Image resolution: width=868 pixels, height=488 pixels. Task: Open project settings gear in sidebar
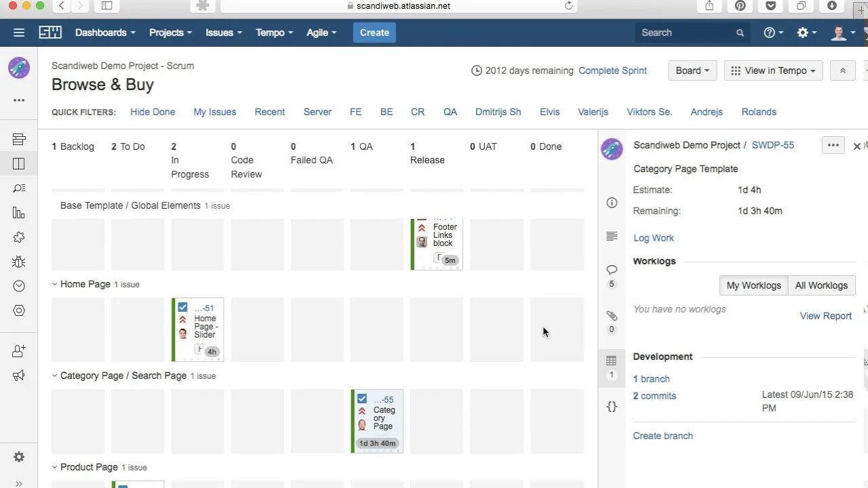coord(19,457)
